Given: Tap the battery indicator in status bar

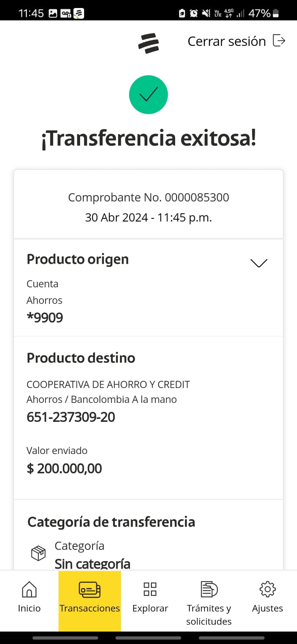Looking at the screenshot, I should [x=276, y=13].
